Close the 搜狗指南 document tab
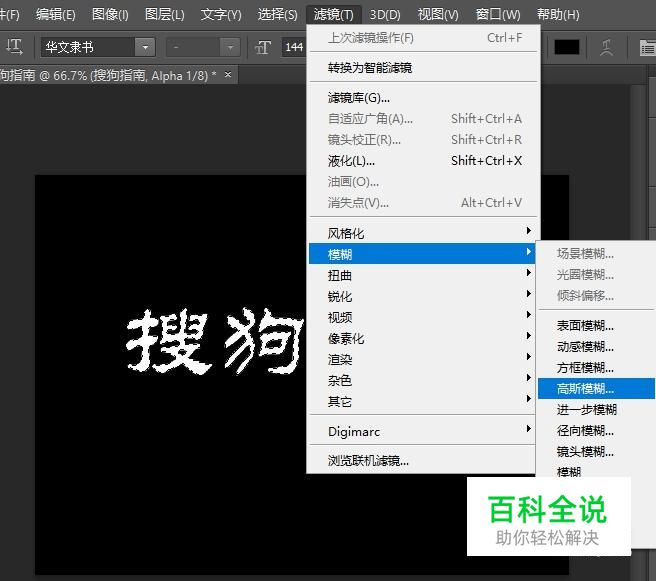Image resolution: width=656 pixels, height=581 pixels. coord(228,75)
